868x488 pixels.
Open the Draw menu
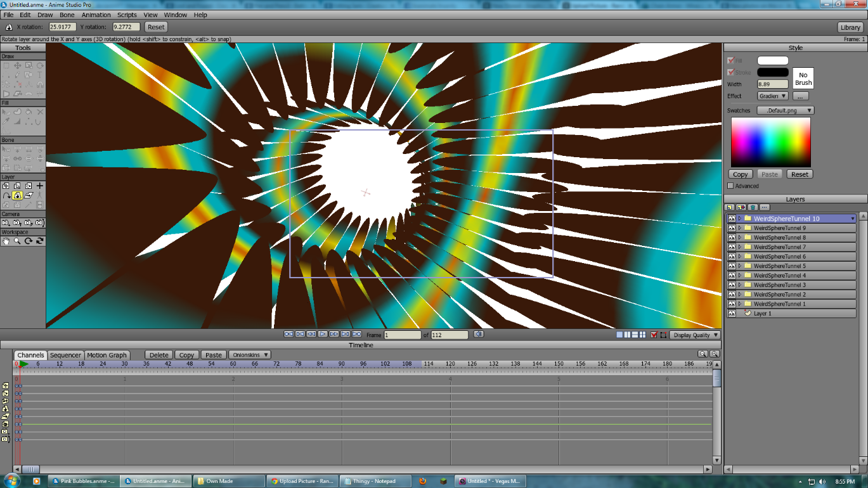(x=45, y=15)
